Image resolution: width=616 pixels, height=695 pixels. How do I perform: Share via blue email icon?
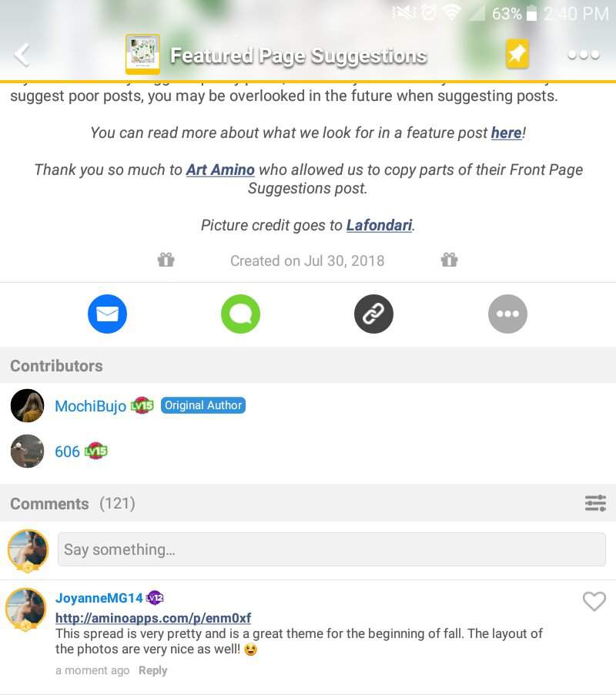107,314
